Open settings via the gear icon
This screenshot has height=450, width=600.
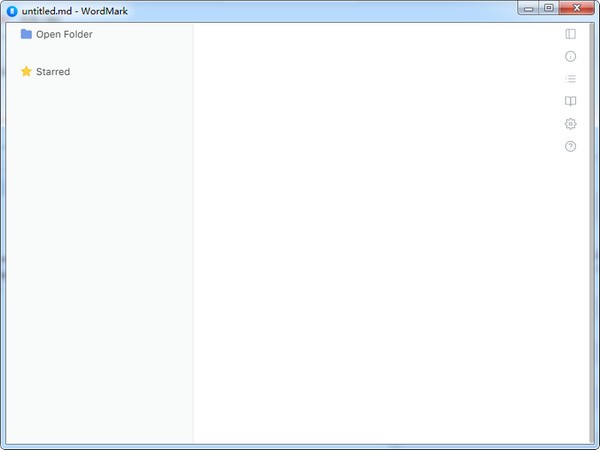point(570,124)
